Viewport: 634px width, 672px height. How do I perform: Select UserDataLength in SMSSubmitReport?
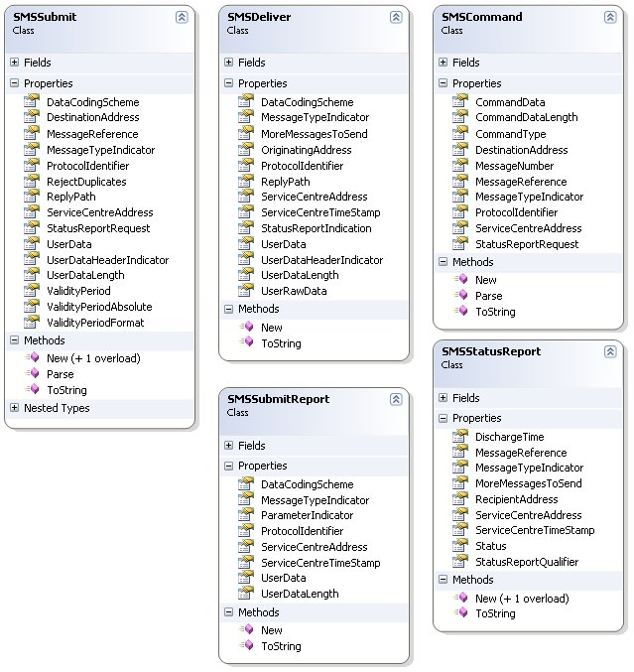(x=300, y=594)
